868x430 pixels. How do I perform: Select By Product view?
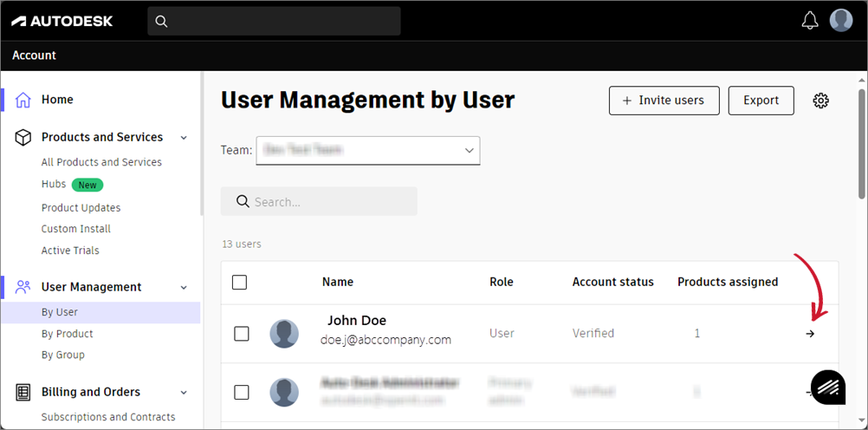(x=67, y=334)
